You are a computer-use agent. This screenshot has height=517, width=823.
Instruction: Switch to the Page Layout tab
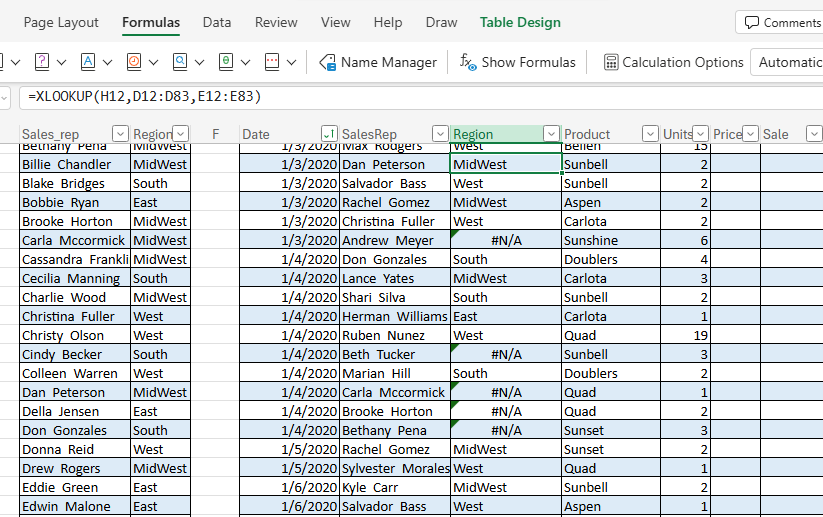(x=61, y=23)
